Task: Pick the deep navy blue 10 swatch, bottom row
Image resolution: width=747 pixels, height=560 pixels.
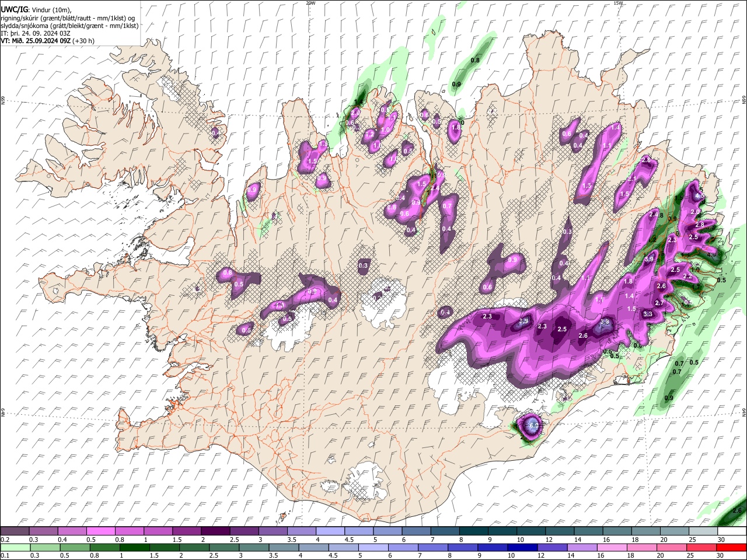Action: pos(522,547)
